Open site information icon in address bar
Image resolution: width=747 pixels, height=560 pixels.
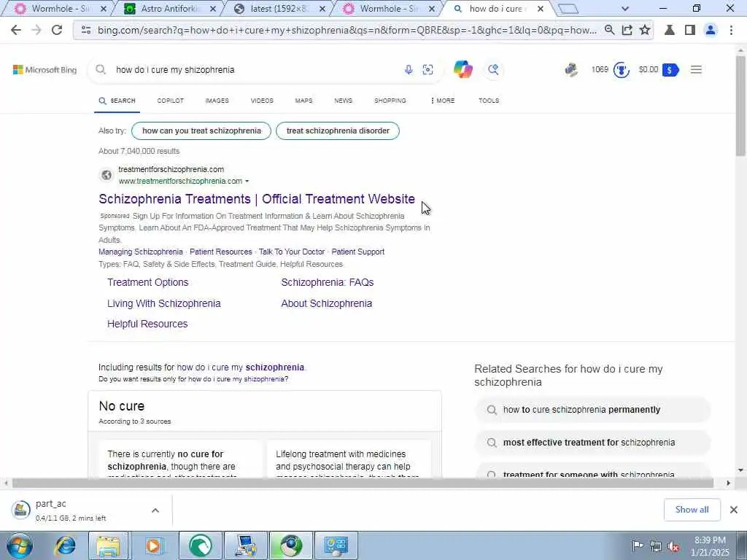click(x=86, y=30)
